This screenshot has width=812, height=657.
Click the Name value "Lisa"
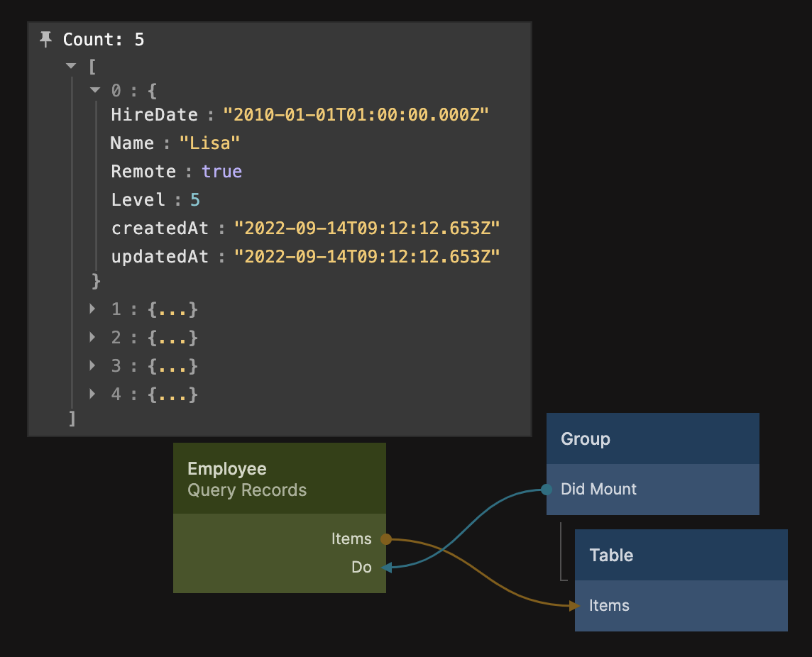209,143
